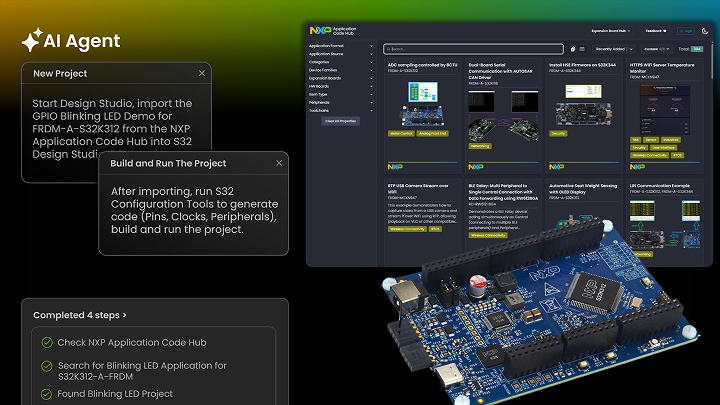The image size is (720, 405).
Task: Click the Search for Blinking LED Application step text
Action: [142, 371]
